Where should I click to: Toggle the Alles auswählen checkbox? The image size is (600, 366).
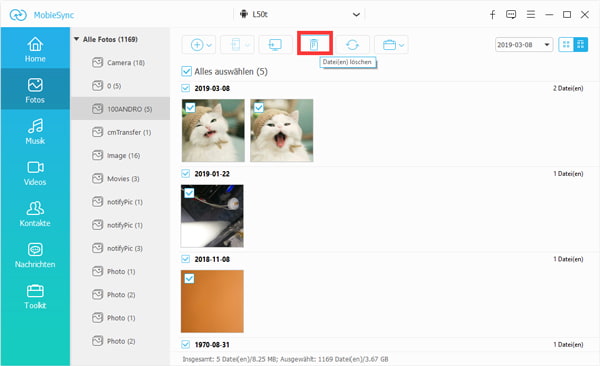click(186, 71)
